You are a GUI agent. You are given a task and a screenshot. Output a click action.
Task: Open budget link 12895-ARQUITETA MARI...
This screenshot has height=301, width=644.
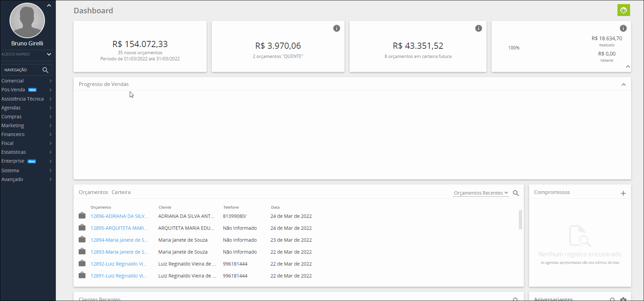click(x=119, y=228)
